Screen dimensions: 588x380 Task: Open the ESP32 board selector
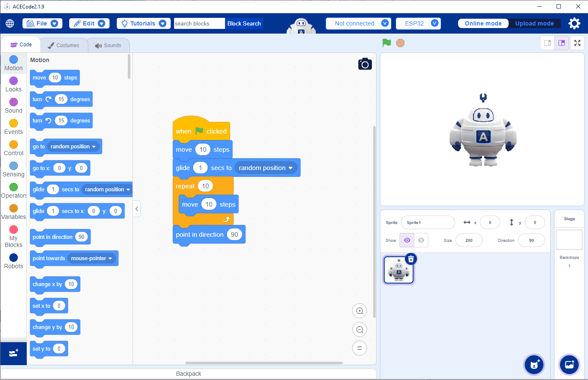coord(418,23)
